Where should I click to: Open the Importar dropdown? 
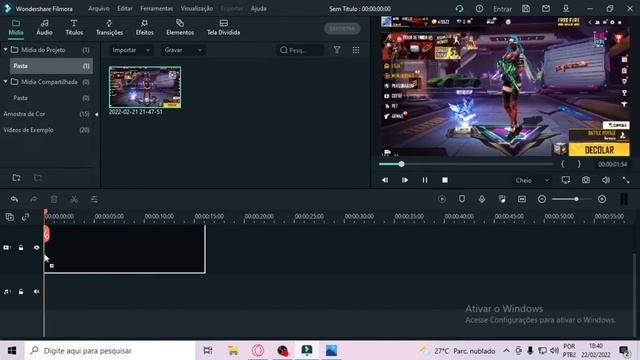(x=131, y=50)
